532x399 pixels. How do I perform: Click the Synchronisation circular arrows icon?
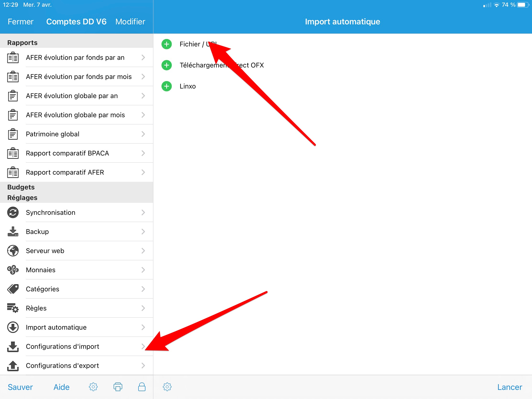13,213
